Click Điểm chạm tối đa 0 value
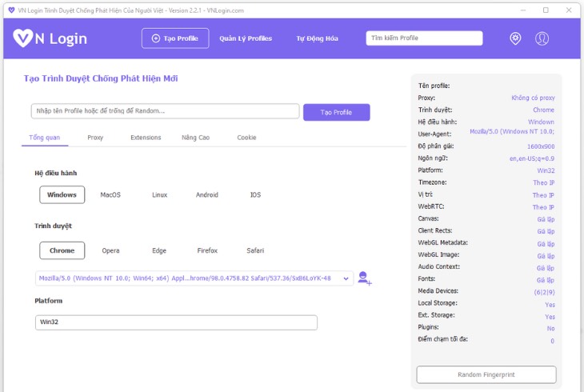 (552, 341)
